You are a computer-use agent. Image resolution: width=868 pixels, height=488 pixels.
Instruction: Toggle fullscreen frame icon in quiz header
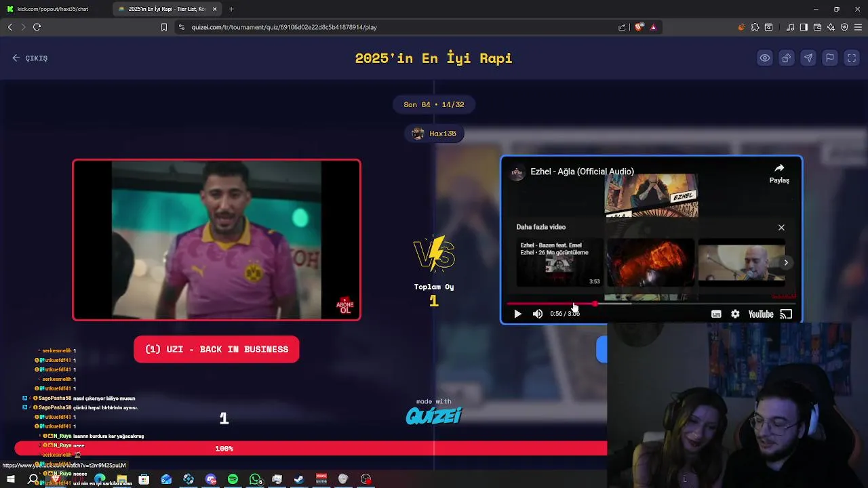pos(852,58)
